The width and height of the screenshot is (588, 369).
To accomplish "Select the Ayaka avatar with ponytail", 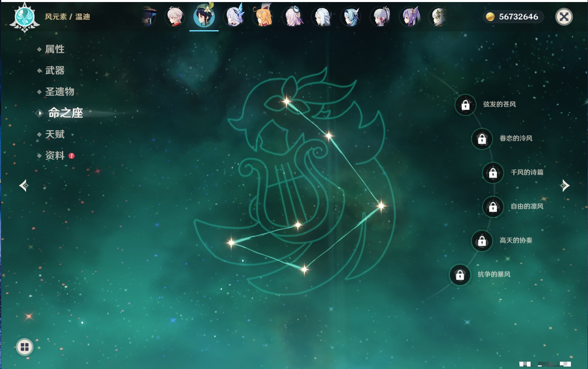I will 381,17.
